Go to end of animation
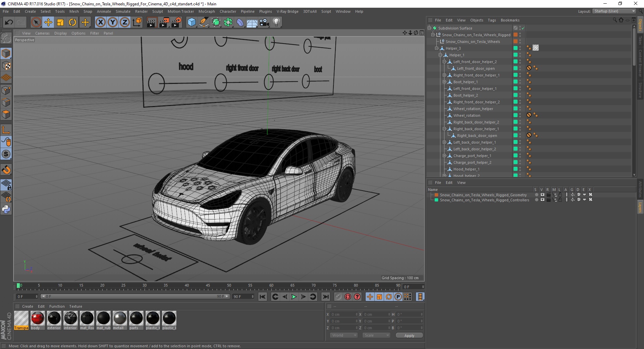 (325, 297)
